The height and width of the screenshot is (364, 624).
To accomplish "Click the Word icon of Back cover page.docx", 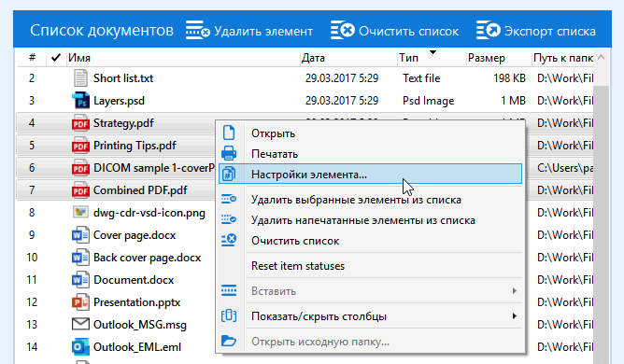I will point(80,258).
